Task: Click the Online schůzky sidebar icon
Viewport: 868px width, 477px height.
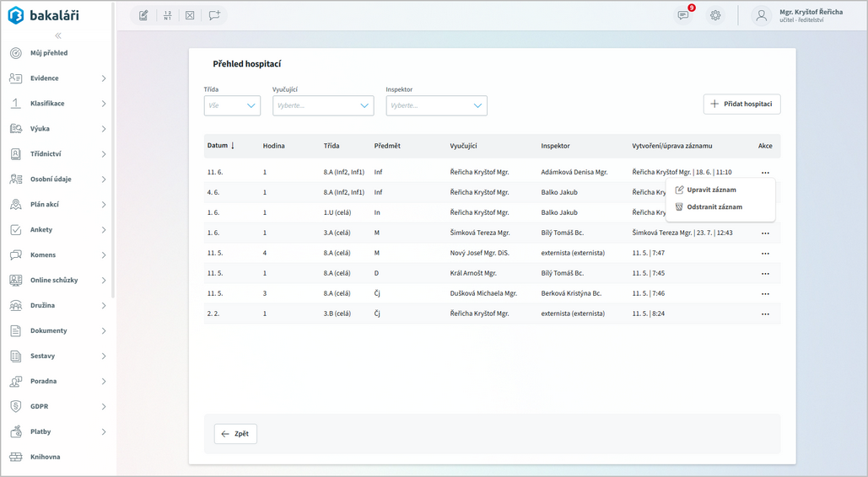Action: (16, 280)
